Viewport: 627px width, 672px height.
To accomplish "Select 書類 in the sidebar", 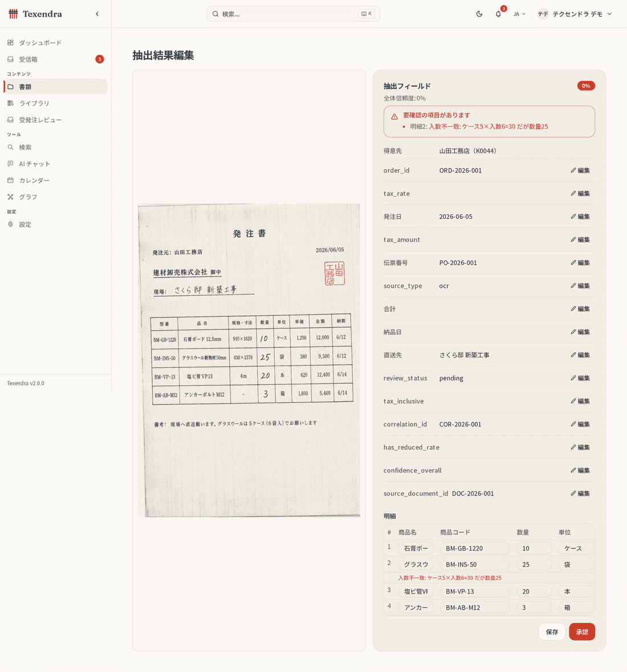I will point(55,87).
